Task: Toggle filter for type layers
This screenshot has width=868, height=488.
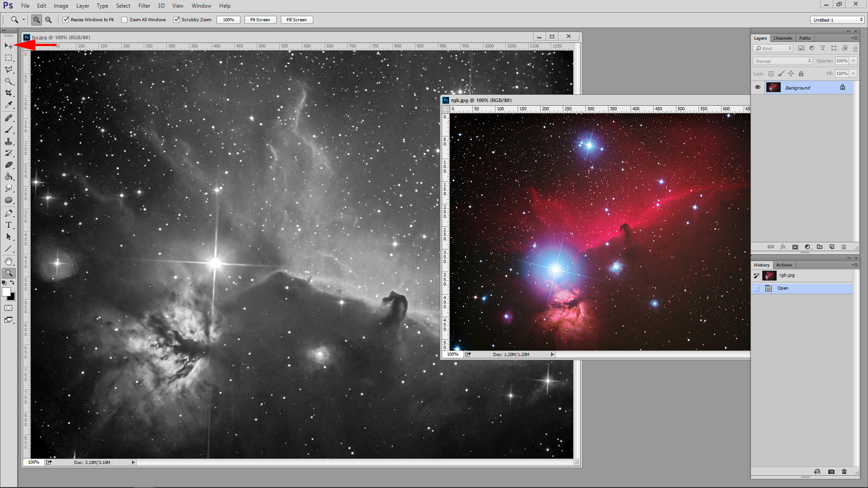Action: pyautogui.click(x=823, y=48)
